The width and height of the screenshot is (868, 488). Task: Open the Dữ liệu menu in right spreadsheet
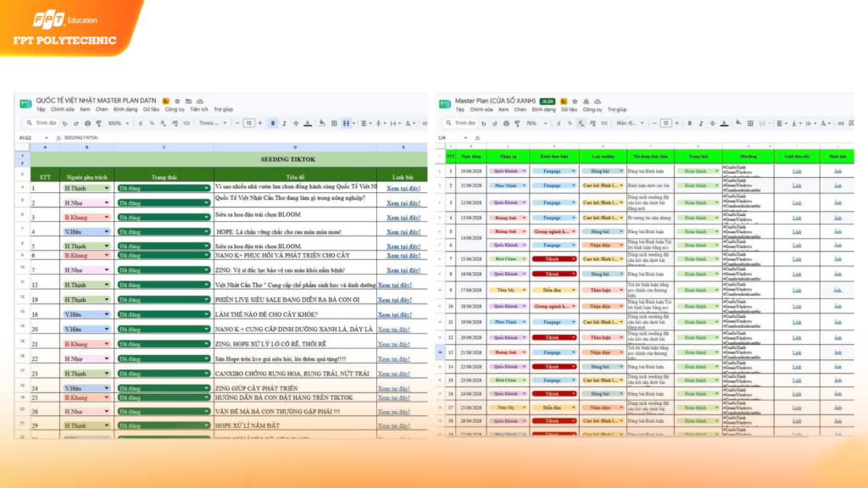[569, 109]
